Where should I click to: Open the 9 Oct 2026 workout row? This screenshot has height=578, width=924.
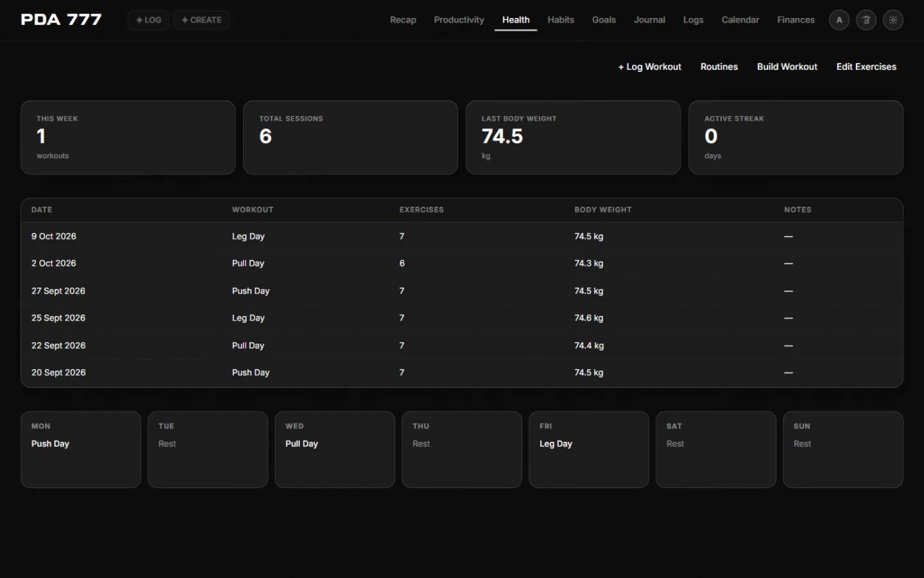(x=462, y=236)
